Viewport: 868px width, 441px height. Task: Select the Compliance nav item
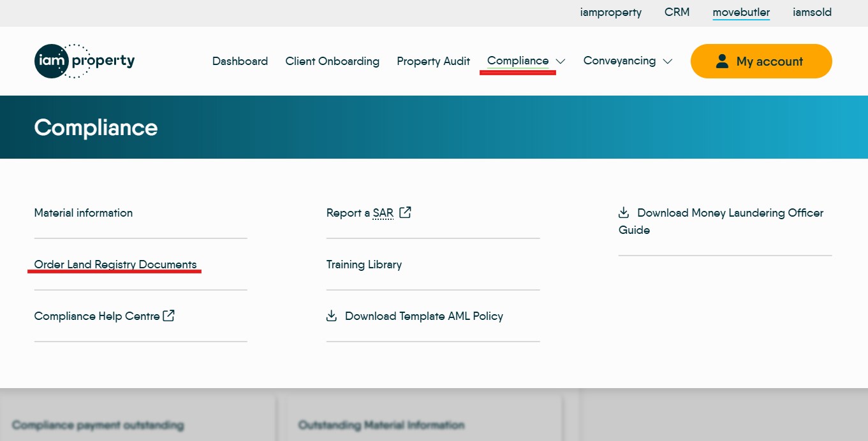coord(517,61)
